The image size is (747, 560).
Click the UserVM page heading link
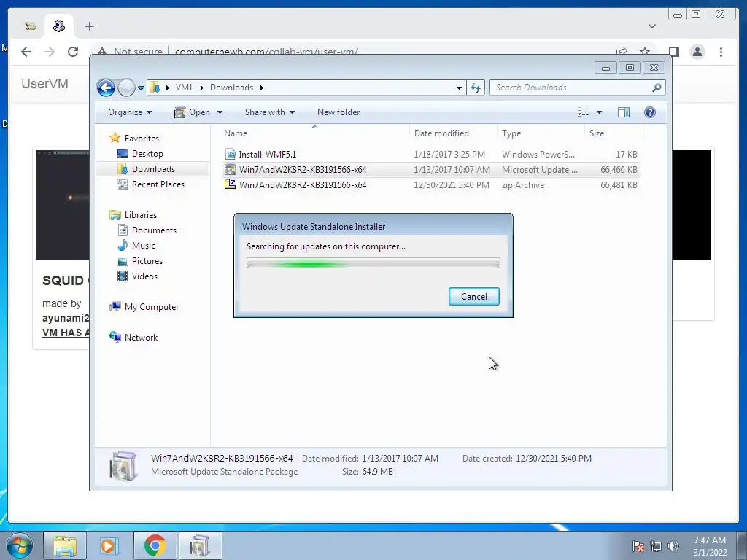click(44, 84)
